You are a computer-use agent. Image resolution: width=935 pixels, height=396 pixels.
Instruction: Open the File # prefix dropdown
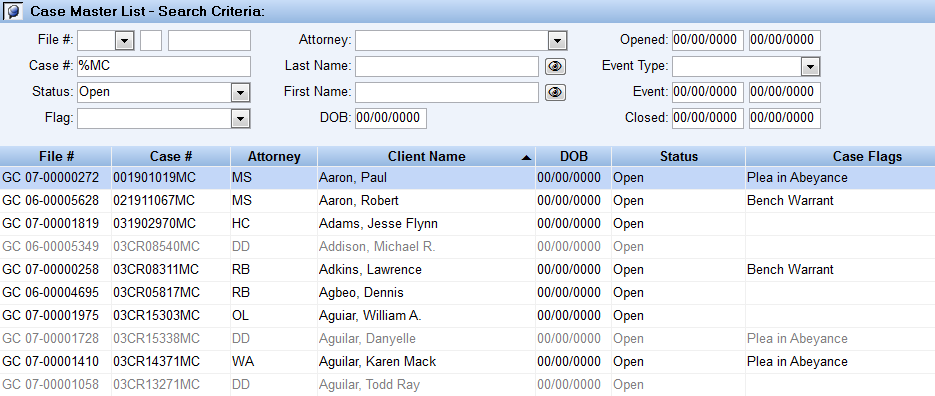click(x=124, y=41)
